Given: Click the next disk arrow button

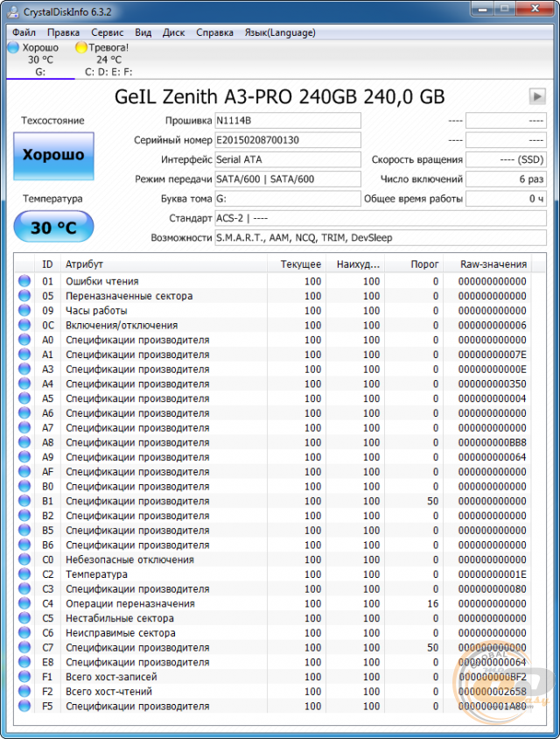Looking at the screenshot, I should point(537,96).
